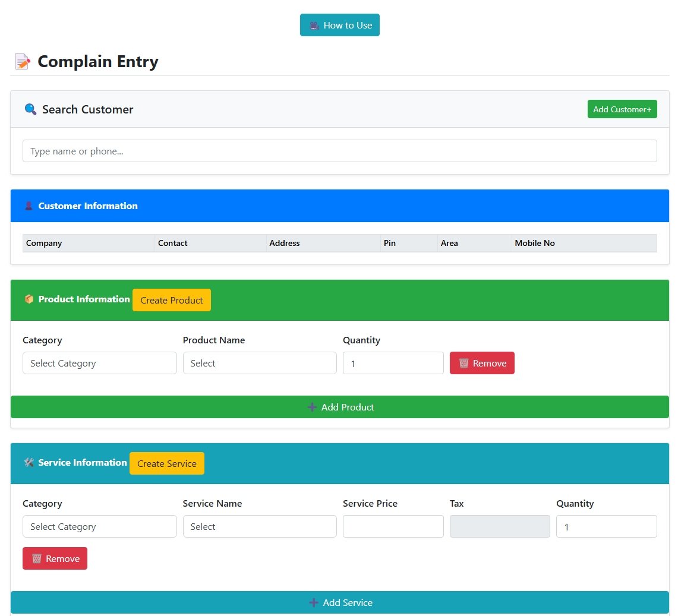The width and height of the screenshot is (678, 616).
Task: Click the Service Price input field
Action: [393, 526]
